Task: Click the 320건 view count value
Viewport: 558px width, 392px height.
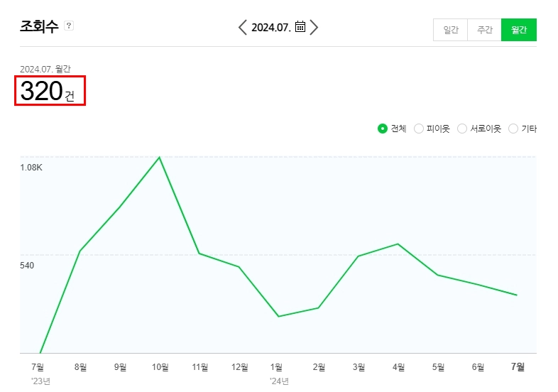Action: tap(48, 91)
